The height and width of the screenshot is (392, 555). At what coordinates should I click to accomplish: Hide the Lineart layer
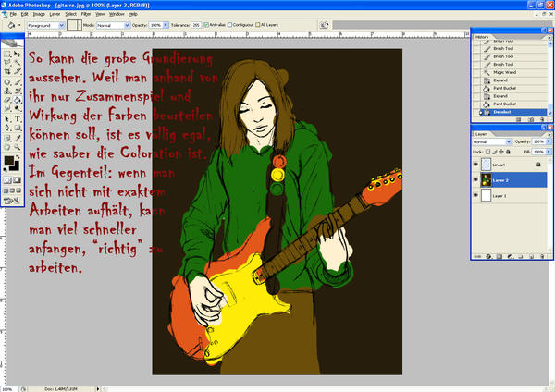click(x=475, y=165)
